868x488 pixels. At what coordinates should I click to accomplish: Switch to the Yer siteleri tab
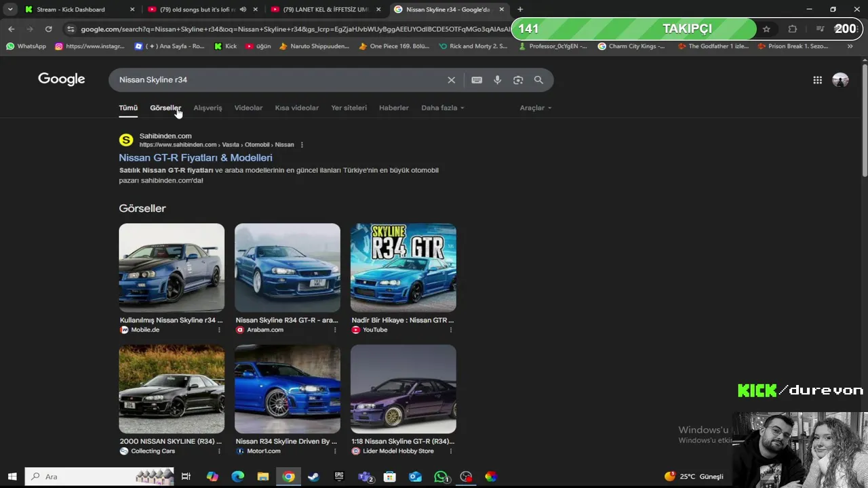349,108
